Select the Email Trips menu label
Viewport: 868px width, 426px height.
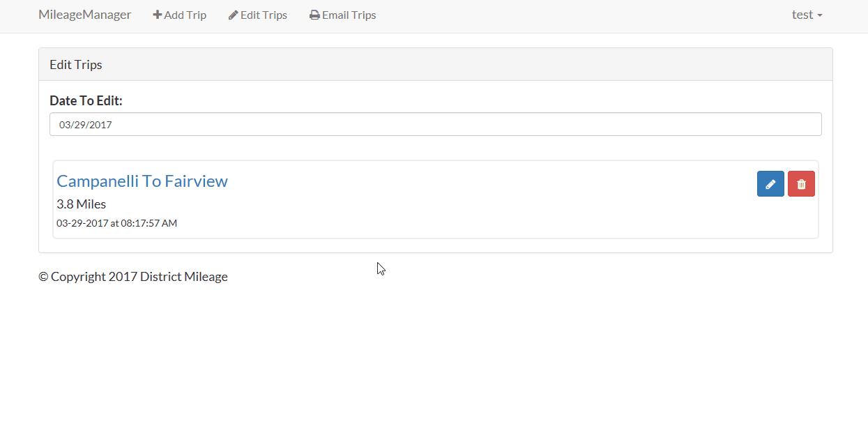tap(349, 15)
